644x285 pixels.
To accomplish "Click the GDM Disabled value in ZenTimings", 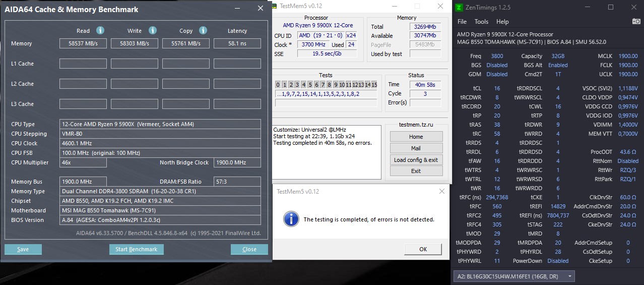I will pos(497,74).
